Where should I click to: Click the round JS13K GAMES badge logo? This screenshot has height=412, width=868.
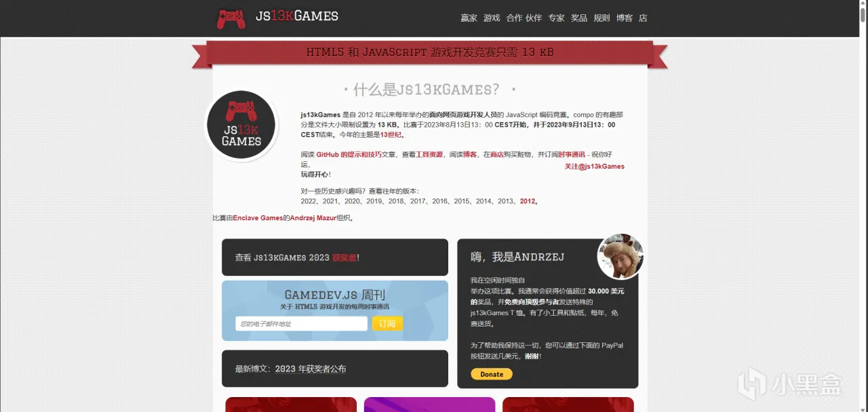[x=241, y=125]
